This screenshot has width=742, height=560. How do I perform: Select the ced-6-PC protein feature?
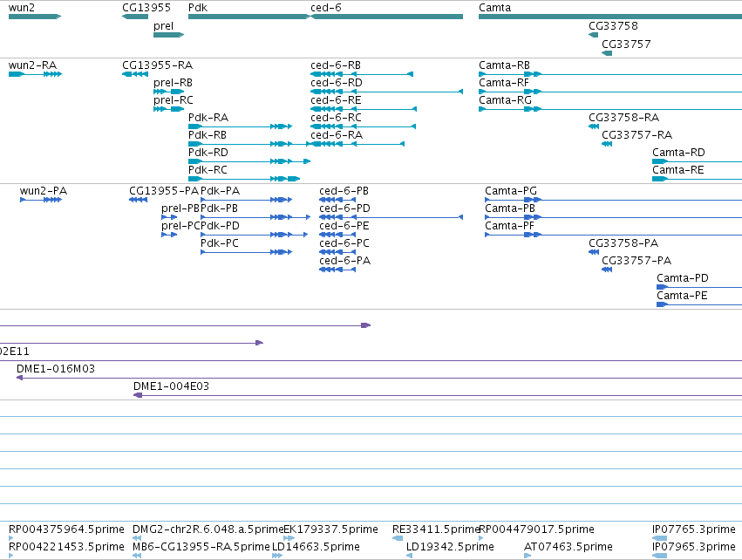tap(337, 252)
